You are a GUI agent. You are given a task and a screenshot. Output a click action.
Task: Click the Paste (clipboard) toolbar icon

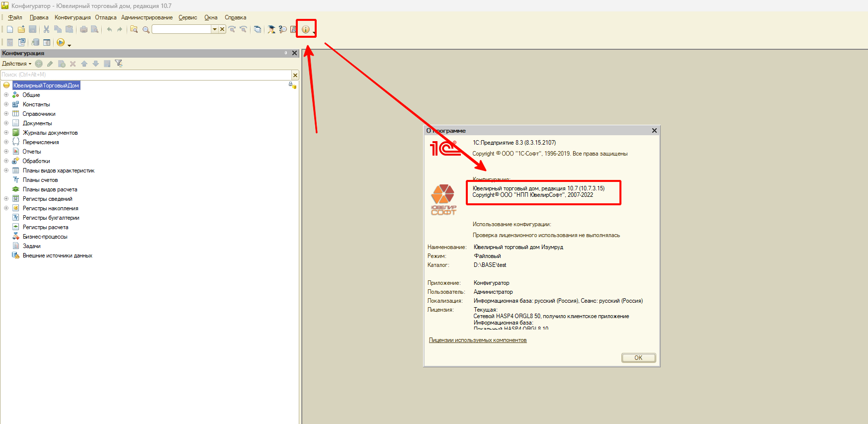(x=69, y=29)
